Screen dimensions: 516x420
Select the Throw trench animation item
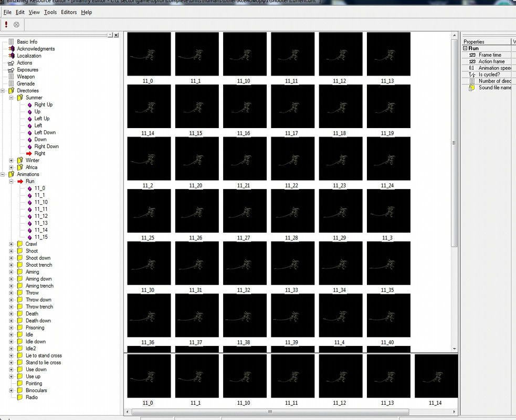click(x=39, y=307)
